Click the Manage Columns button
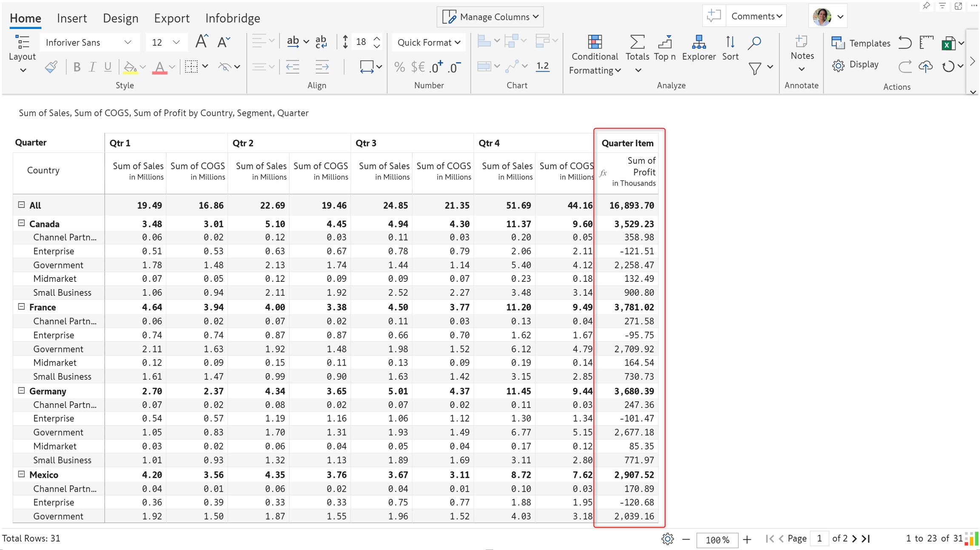 [x=490, y=17]
